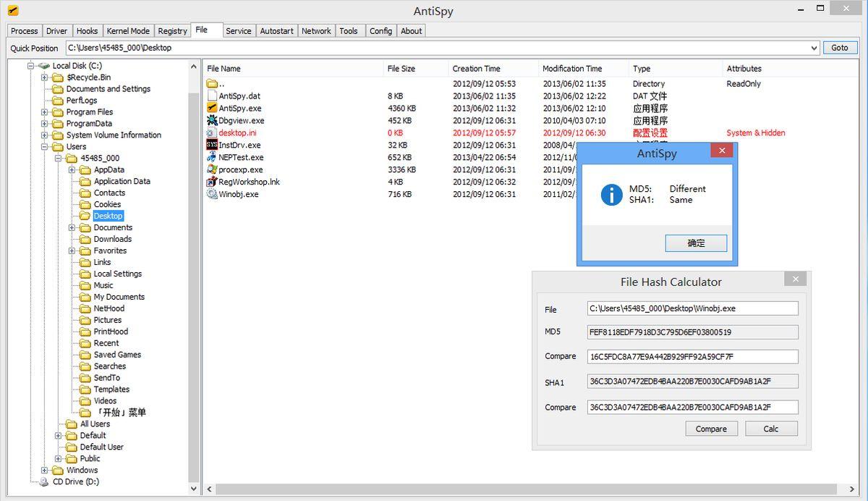868x501 pixels.
Task: Click Compare button in File Hash Calculator
Action: [x=711, y=429]
